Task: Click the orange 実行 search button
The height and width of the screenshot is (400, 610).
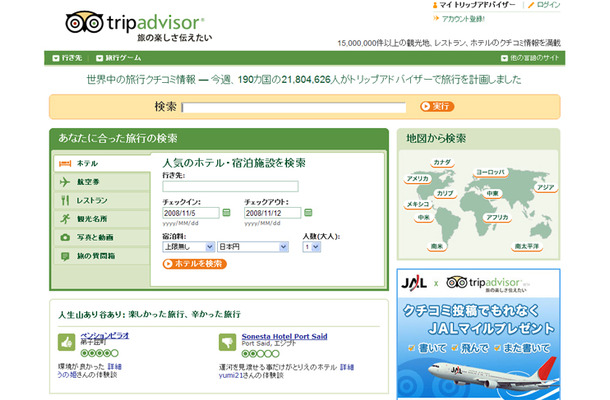Action: pos(437,106)
